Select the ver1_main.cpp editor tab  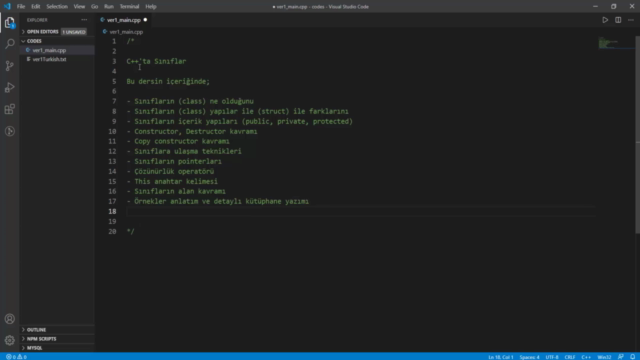[124, 20]
